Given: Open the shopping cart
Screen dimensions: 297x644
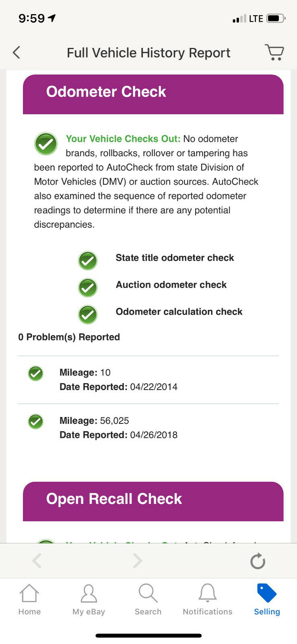Looking at the screenshot, I should coord(274,52).
